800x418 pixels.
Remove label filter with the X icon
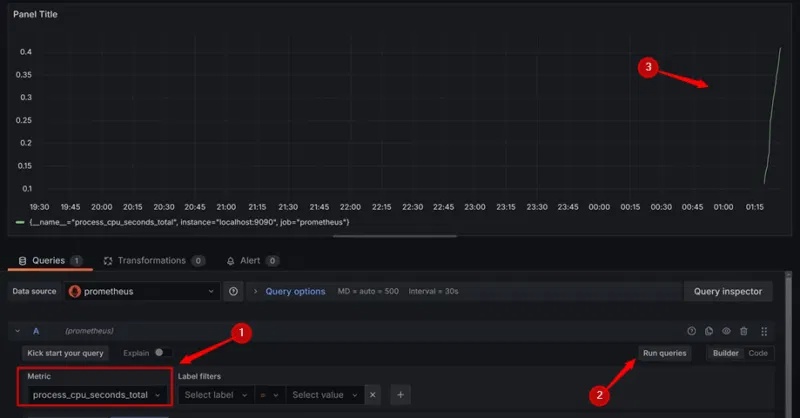(x=372, y=395)
